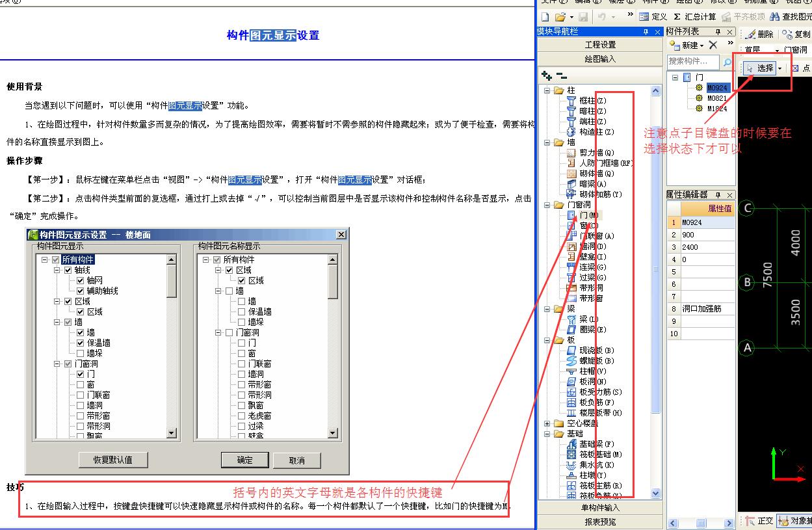This screenshot has height=530, width=812.
Task: Select 板受力筋(S) component type
Action: pos(594,392)
